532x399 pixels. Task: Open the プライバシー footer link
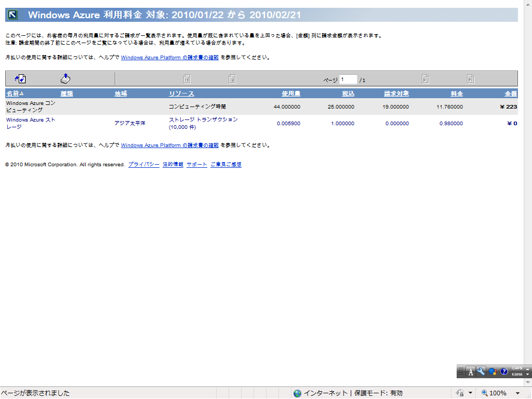tap(144, 165)
